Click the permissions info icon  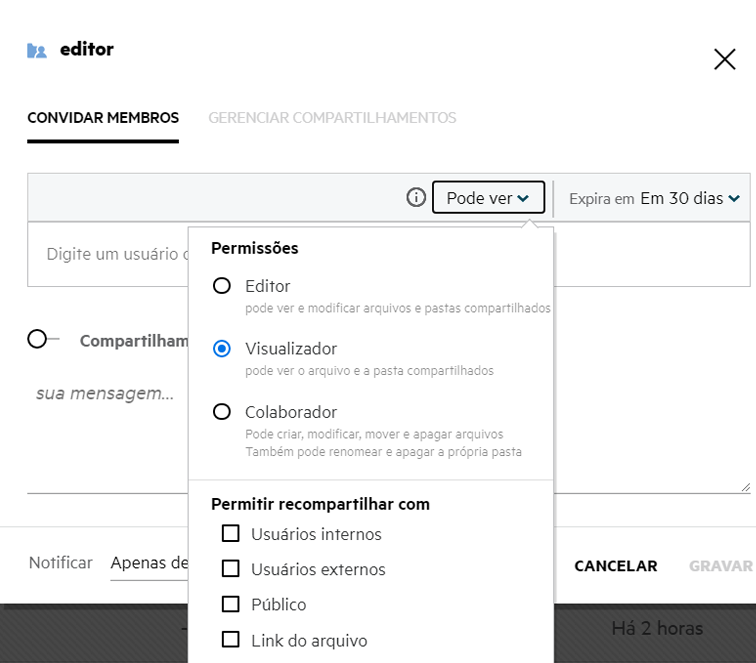[x=416, y=198]
